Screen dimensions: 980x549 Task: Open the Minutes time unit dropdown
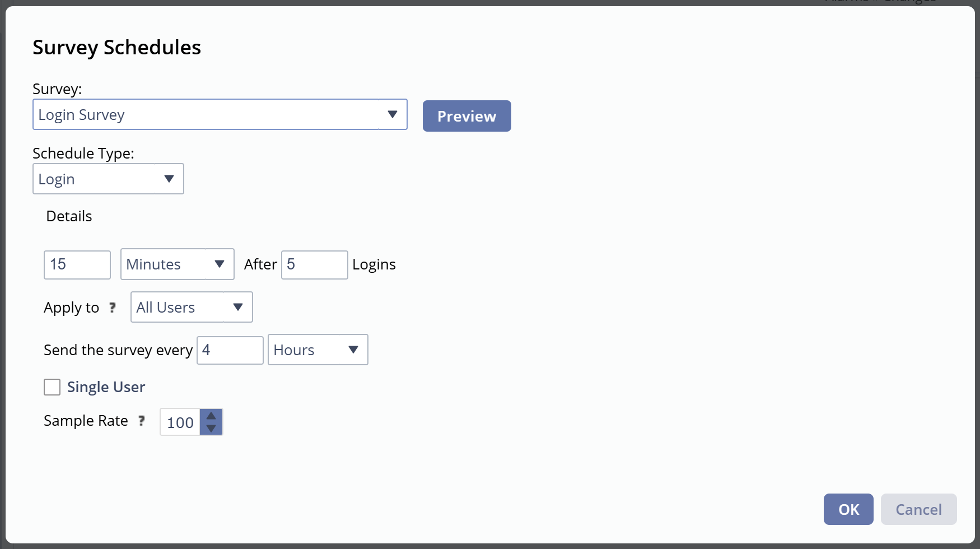(177, 264)
